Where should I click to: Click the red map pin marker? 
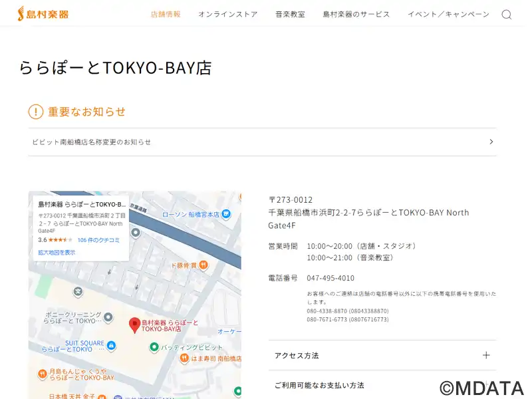134,325
